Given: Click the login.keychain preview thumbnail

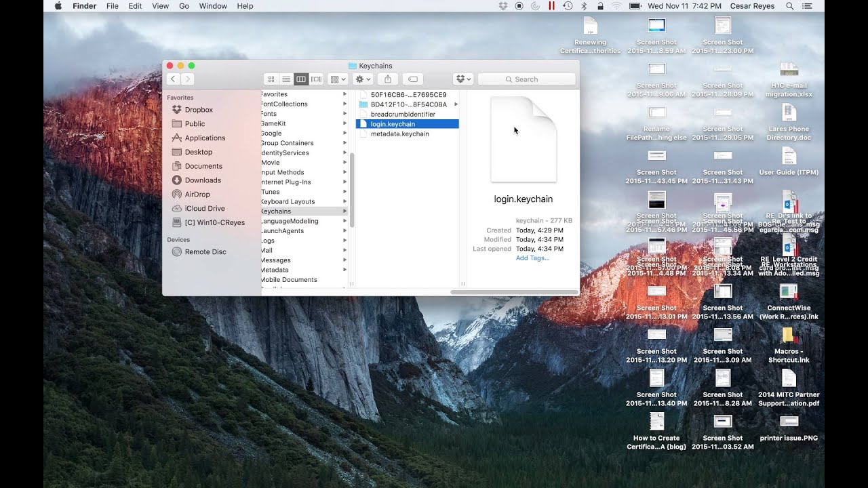Looking at the screenshot, I should coord(524,140).
